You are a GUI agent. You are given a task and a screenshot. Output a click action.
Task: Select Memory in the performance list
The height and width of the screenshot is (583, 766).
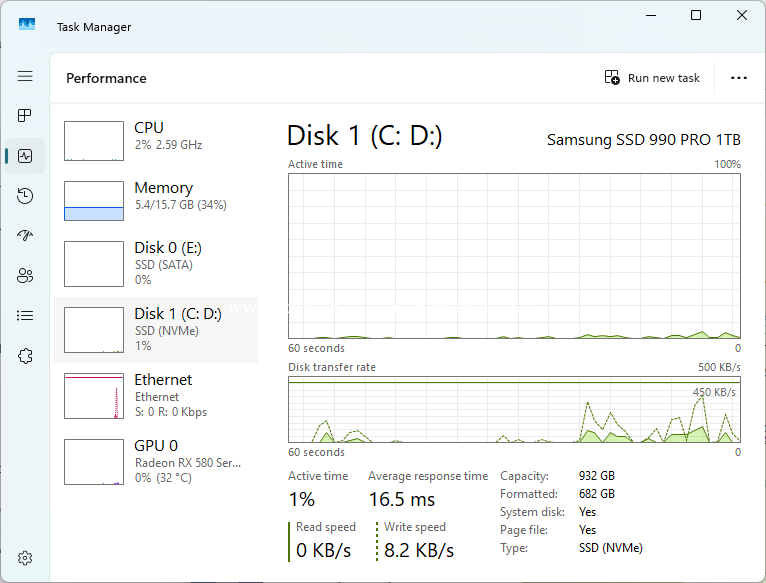tap(156, 201)
